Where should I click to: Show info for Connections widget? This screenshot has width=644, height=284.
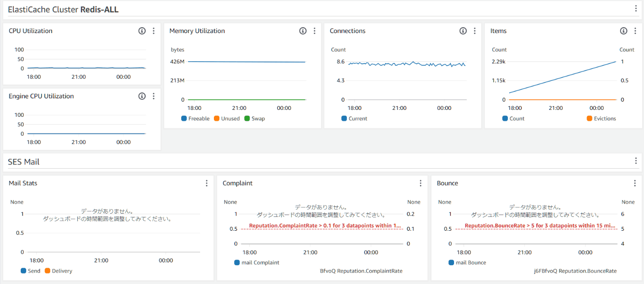click(x=463, y=31)
